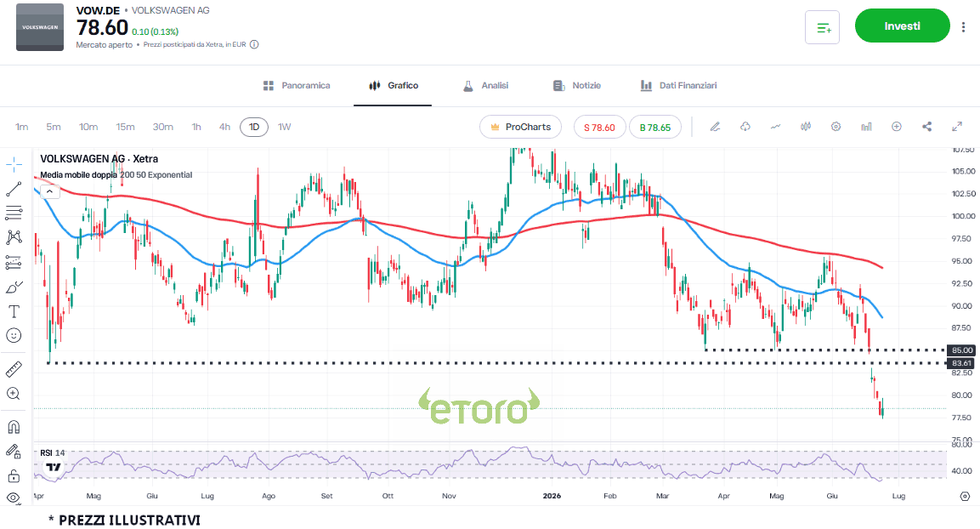Click the TradingView logo on the chart

point(54,467)
